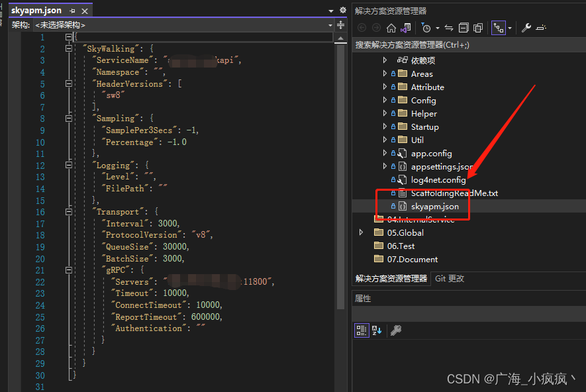Select the 07.Document folder
The image size is (586, 392).
pyautogui.click(x=413, y=260)
